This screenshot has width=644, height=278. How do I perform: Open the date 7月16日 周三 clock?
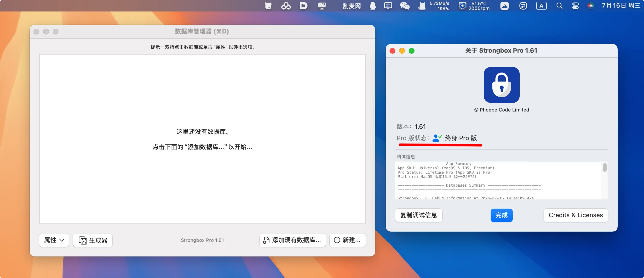coord(621,6)
